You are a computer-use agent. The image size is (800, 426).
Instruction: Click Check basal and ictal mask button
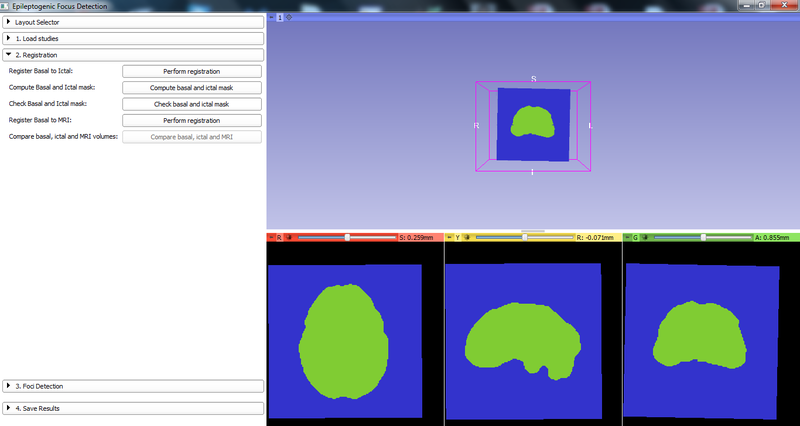click(191, 104)
